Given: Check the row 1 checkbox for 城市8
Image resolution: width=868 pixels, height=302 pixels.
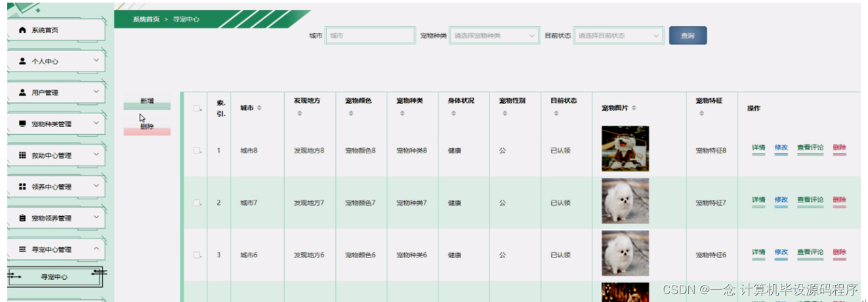Looking at the screenshot, I should point(196,151).
